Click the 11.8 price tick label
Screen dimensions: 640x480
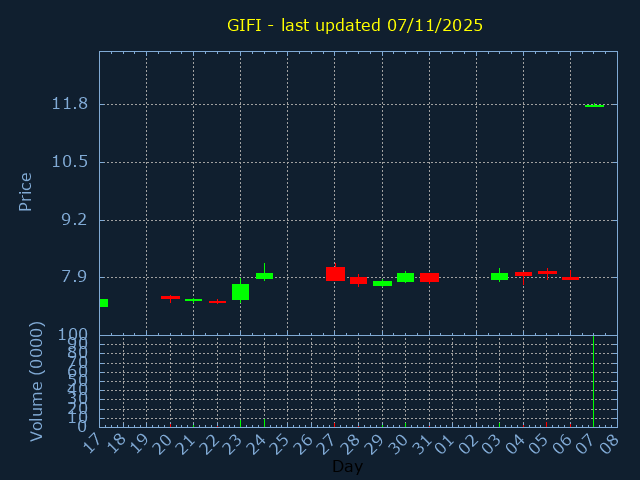pyautogui.click(x=69, y=104)
